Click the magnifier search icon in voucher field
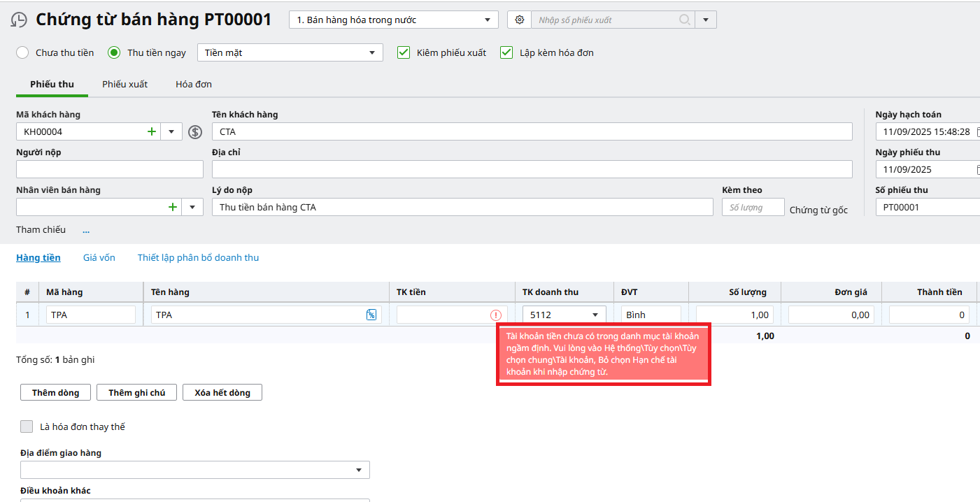Viewport: 980px width, 502px height. pos(685,20)
